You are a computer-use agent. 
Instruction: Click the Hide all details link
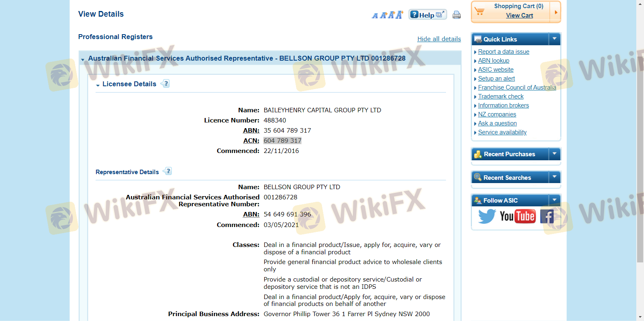tap(439, 39)
